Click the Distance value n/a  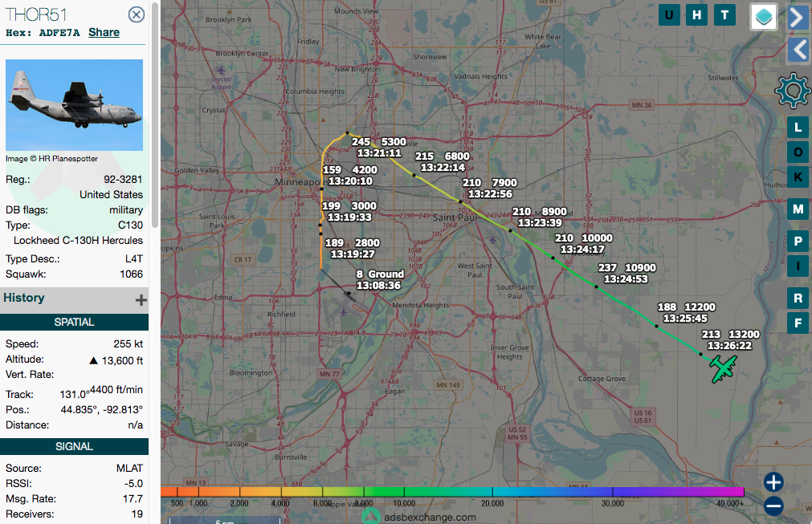point(136,425)
